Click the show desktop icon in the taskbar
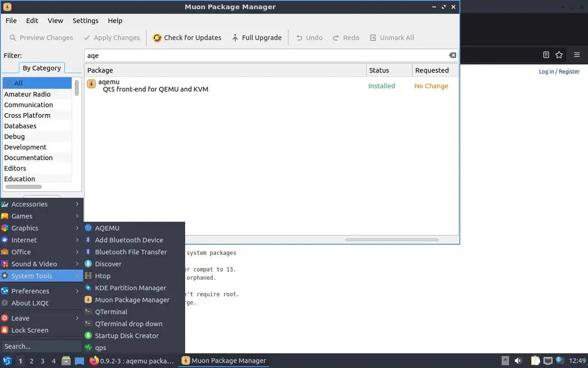The height and width of the screenshot is (368, 588). pyautogui.click(x=79, y=361)
